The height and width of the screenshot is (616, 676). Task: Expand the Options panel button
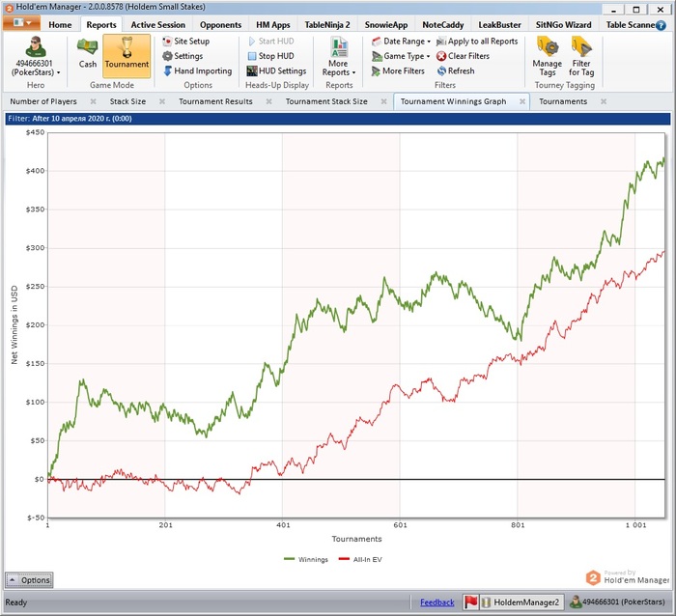(29, 580)
